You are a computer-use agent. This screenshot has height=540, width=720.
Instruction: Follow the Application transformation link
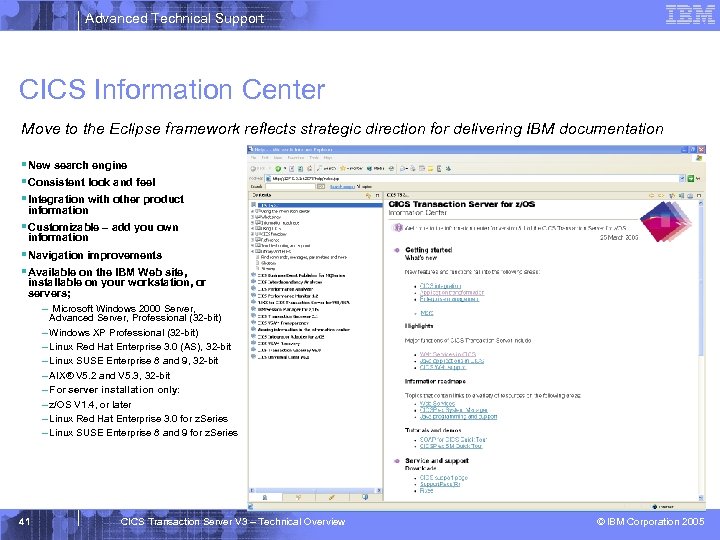452,292
